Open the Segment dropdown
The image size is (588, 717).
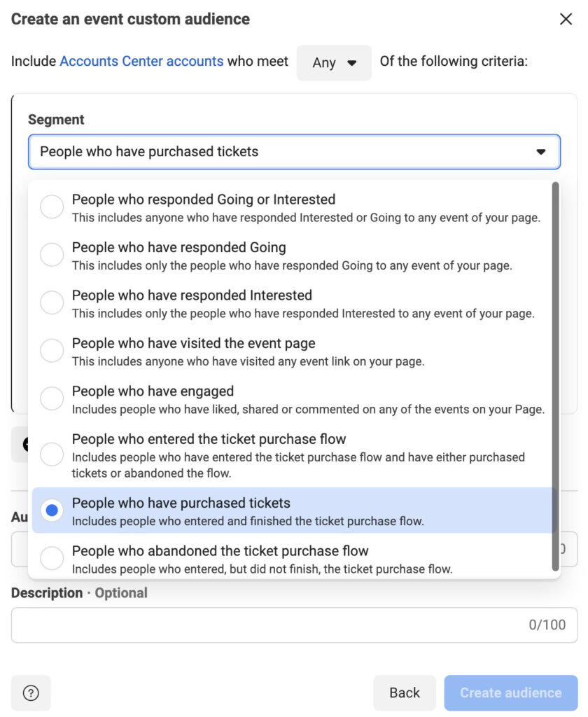[x=294, y=151]
